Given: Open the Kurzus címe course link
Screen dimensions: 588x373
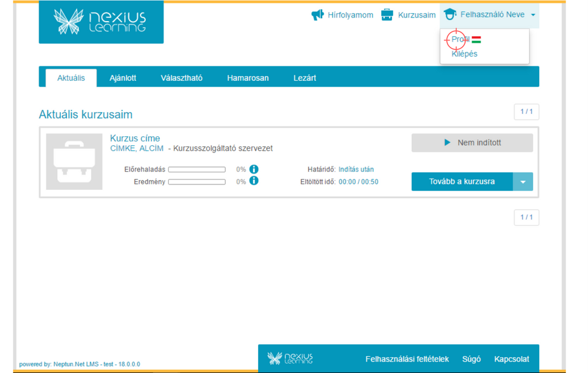Looking at the screenshot, I should coord(135,138).
